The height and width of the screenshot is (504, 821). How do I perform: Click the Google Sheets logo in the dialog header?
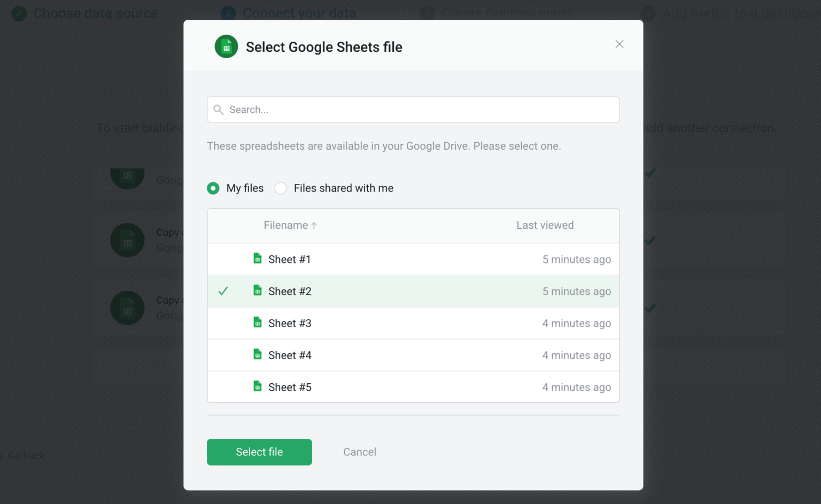[226, 46]
